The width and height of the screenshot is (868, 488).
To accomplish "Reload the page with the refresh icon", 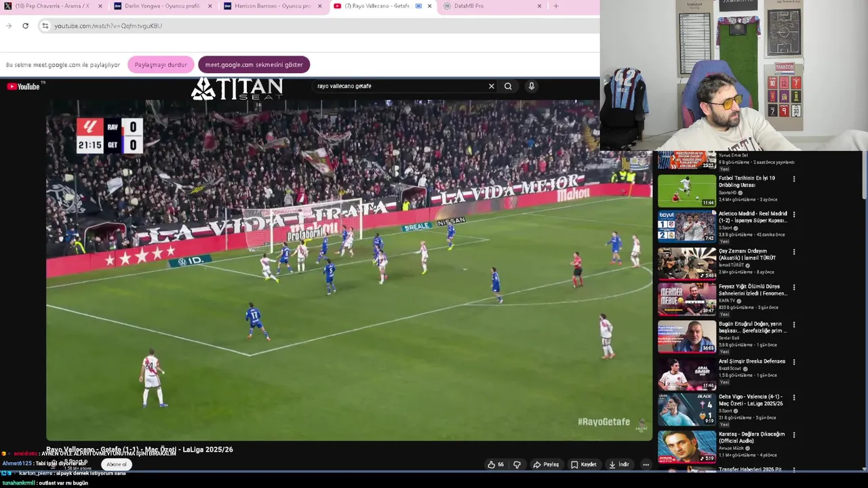I will pyautogui.click(x=25, y=26).
